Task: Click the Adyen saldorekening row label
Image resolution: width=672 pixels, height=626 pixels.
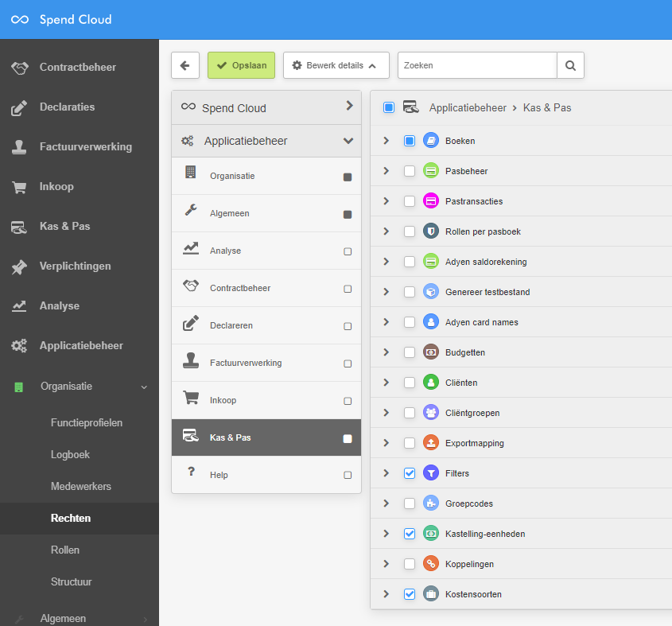Action: coord(486,262)
